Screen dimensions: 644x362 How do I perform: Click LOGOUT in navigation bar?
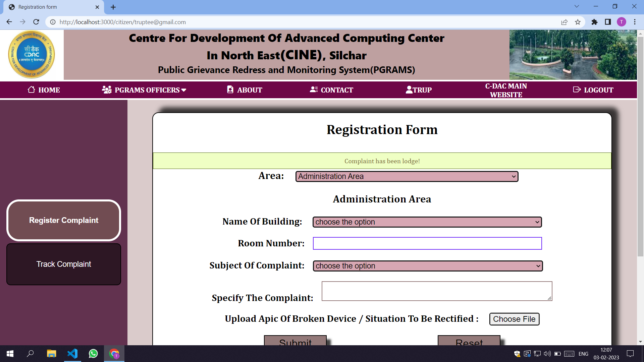point(593,90)
